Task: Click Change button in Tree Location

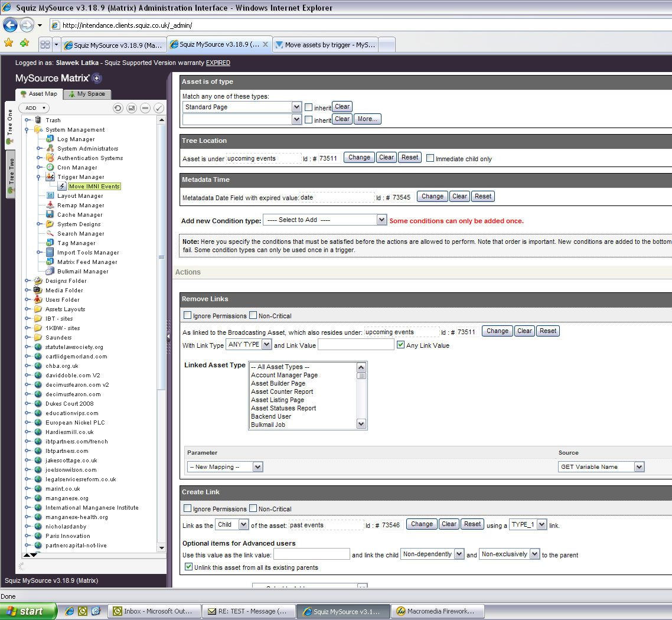Action: 359,157
